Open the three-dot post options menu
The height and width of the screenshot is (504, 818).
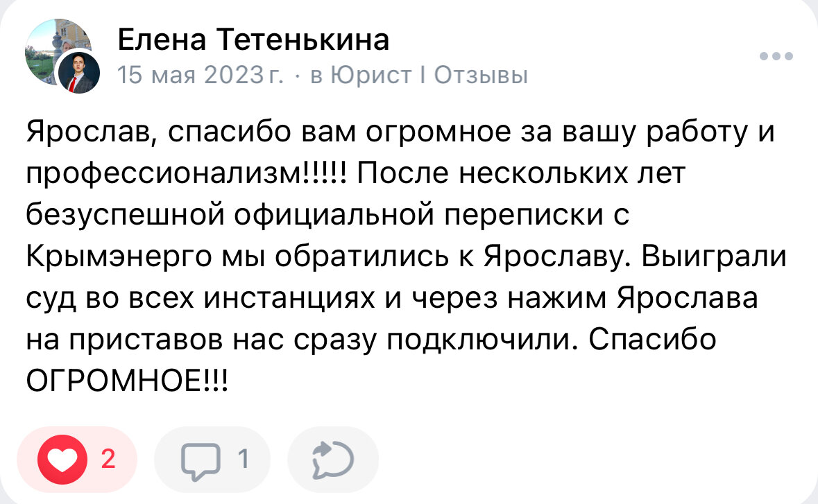(x=776, y=57)
